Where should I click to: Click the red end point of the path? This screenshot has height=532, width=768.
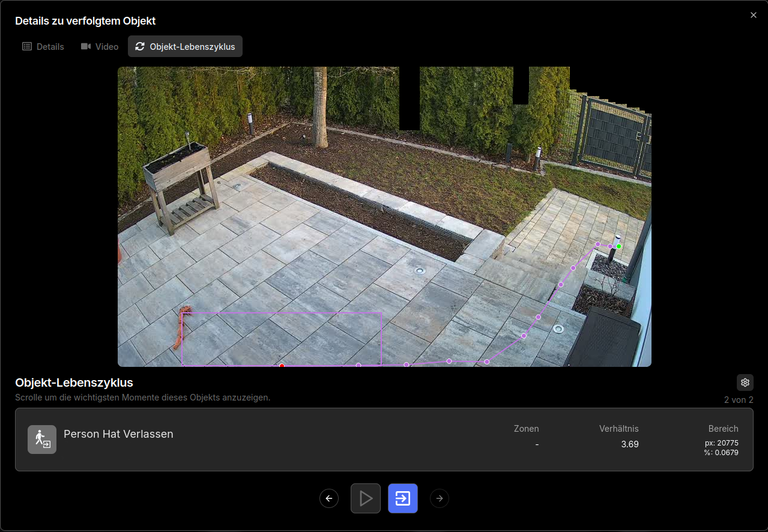tap(282, 365)
